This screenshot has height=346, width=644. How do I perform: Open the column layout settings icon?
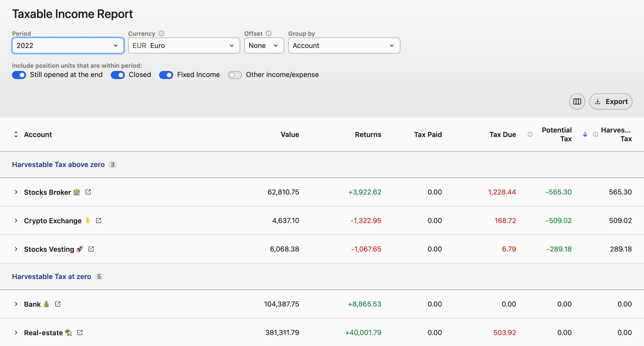click(577, 101)
